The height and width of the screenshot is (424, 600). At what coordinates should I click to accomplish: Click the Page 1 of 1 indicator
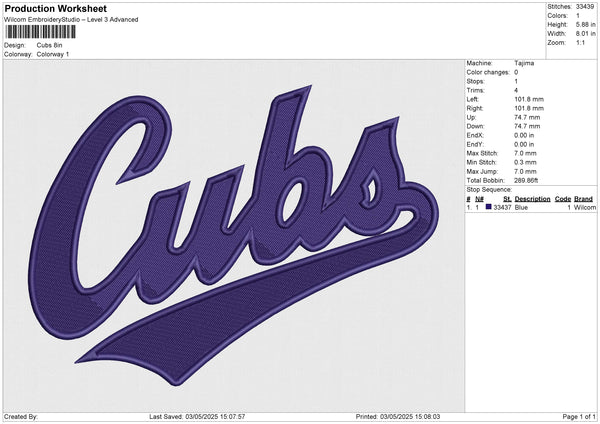pos(579,416)
